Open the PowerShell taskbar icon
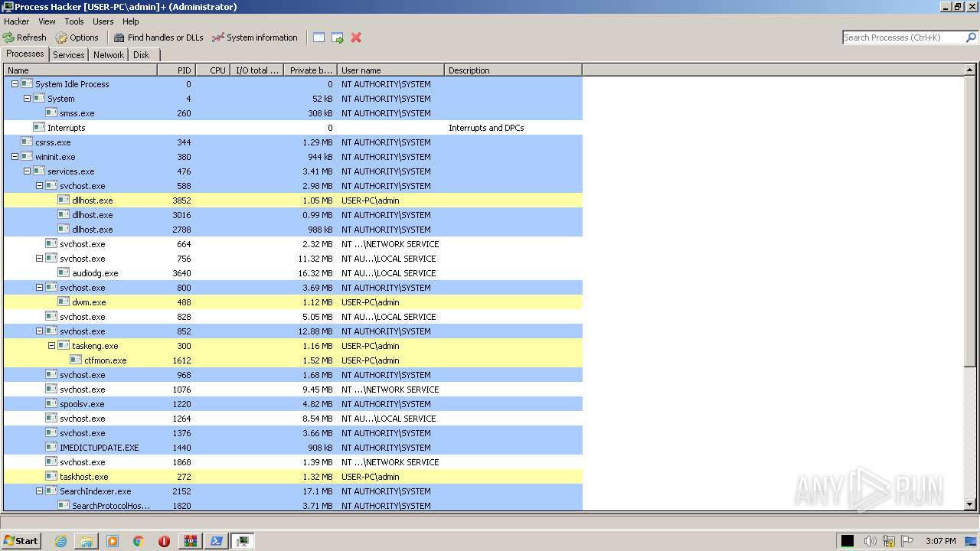The image size is (980, 551). pos(217,541)
